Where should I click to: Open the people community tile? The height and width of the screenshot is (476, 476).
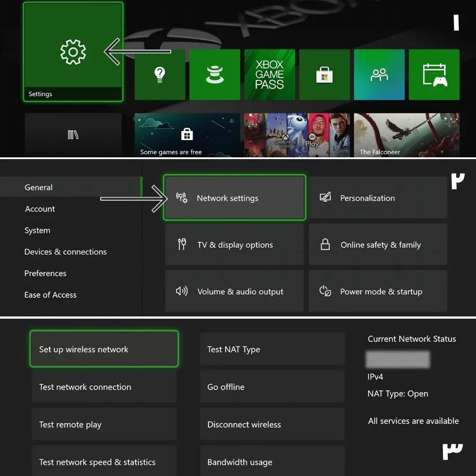379,74
